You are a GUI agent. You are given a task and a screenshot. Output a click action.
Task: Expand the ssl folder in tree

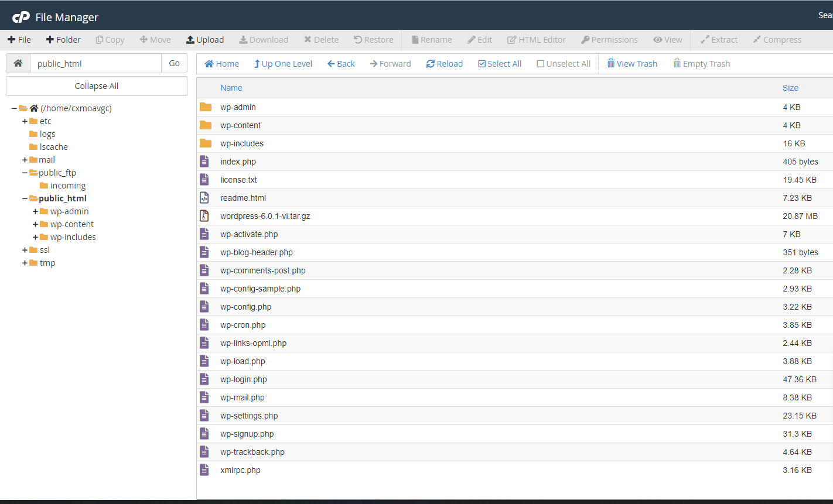25,250
